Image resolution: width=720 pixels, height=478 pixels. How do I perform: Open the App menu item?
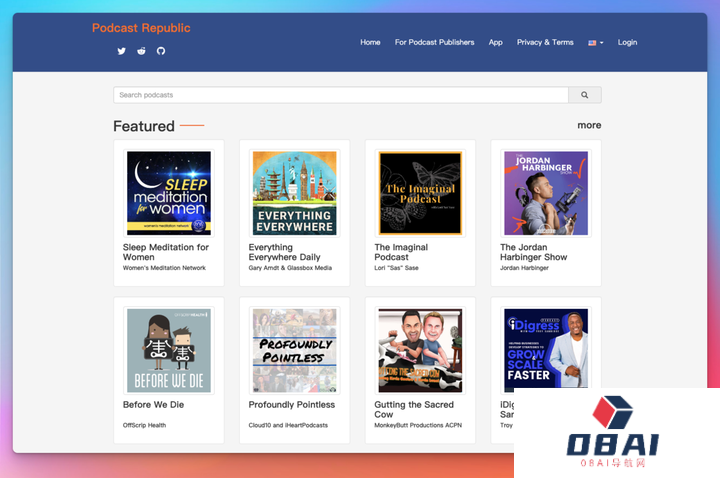tap(495, 42)
